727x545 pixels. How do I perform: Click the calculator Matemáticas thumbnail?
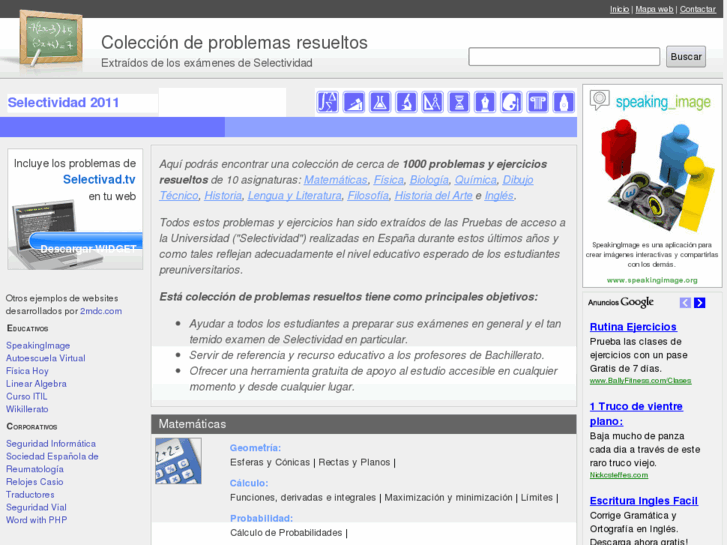coord(178,461)
